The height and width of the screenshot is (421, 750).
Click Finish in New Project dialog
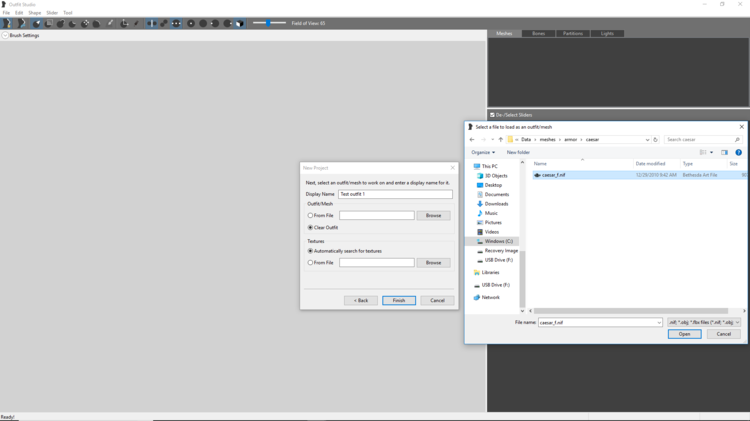[x=399, y=300]
